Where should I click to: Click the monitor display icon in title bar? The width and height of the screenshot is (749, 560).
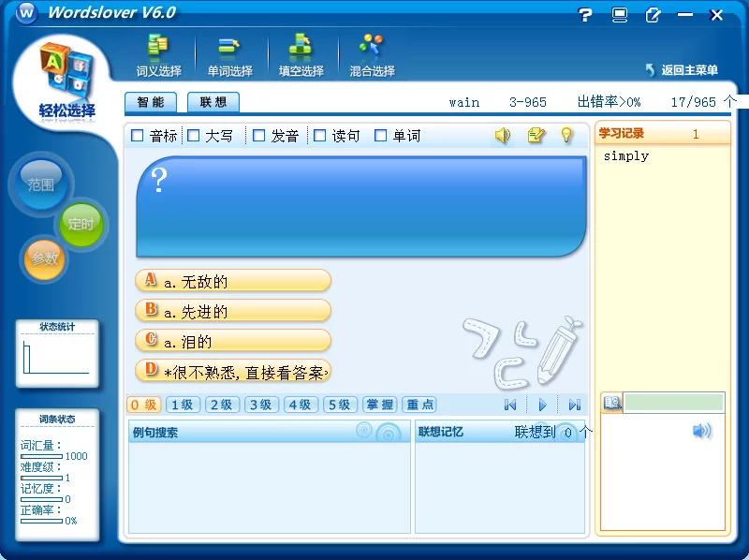tap(620, 15)
